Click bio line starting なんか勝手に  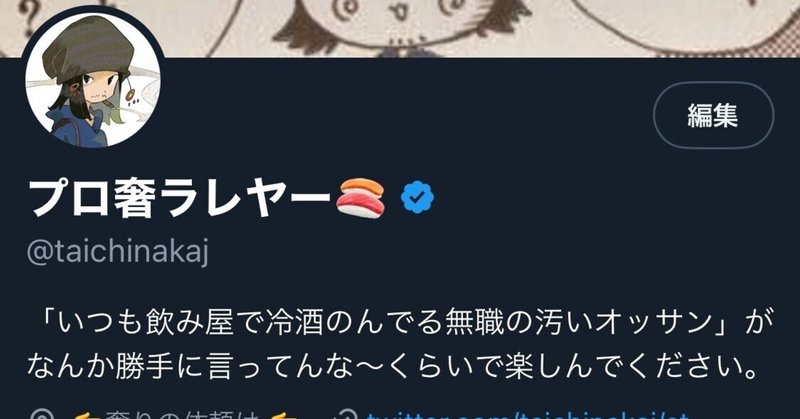point(392,367)
